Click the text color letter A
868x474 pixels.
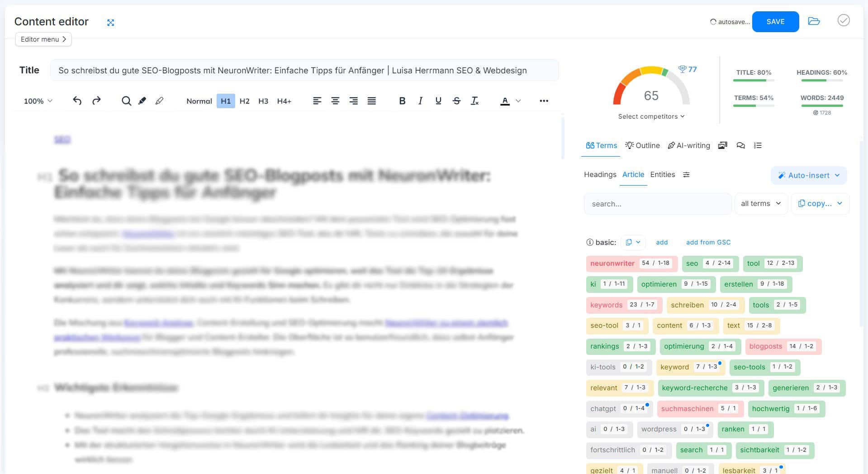click(505, 101)
